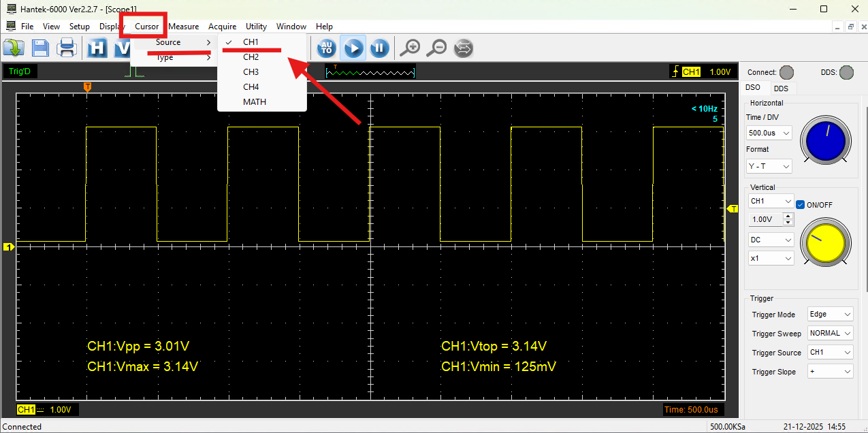The width and height of the screenshot is (868, 433).
Task: Click the waveform overview thumbnail bar
Action: (370, 71)
